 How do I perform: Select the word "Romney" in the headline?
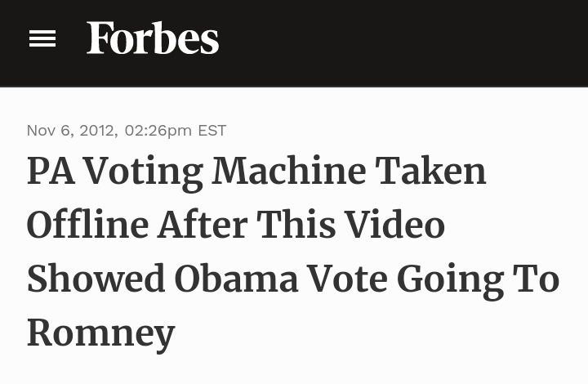pos(101,333)
